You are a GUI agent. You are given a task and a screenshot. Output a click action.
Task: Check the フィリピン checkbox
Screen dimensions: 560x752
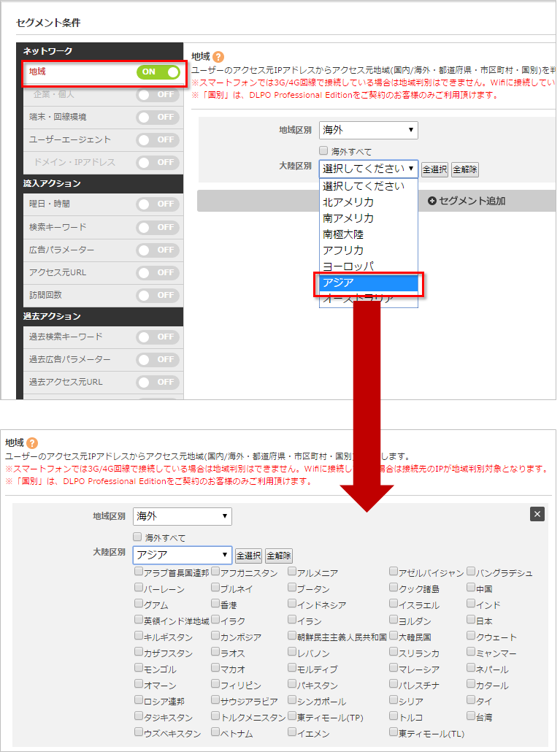pos(215,683)
